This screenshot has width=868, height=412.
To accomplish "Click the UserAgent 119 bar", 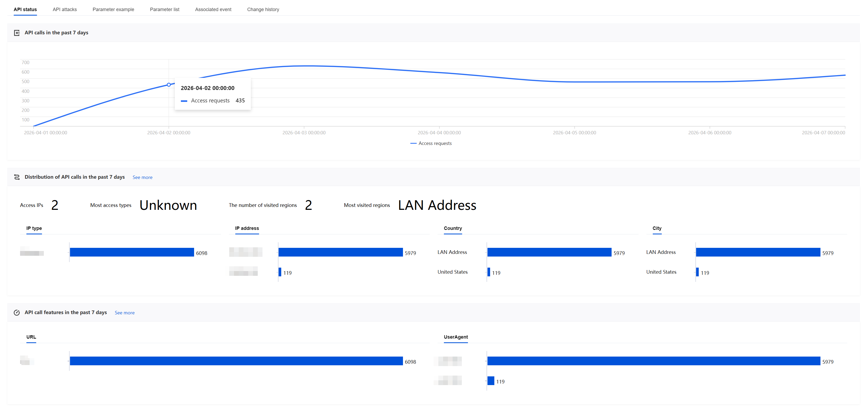I will pos(491,381).
